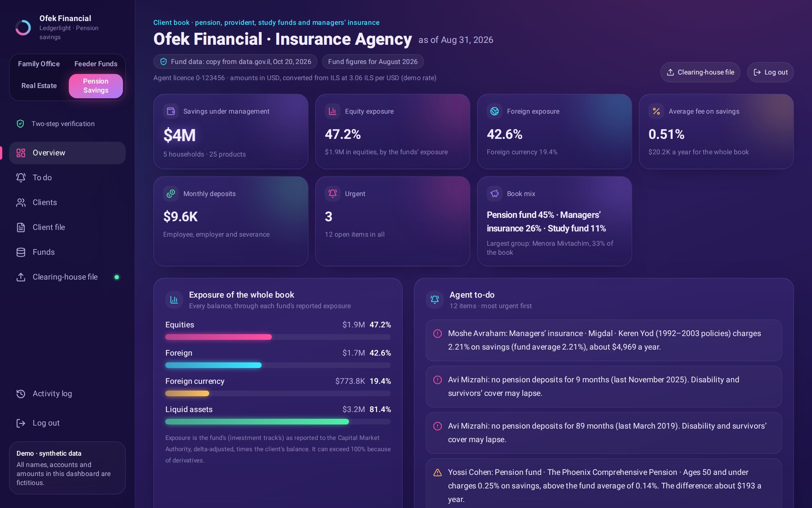The width and height of the screenshot is (812, 508).
Task: Open the Avi Mizrahi 9 months to-do item
Action: coord(604,386)
